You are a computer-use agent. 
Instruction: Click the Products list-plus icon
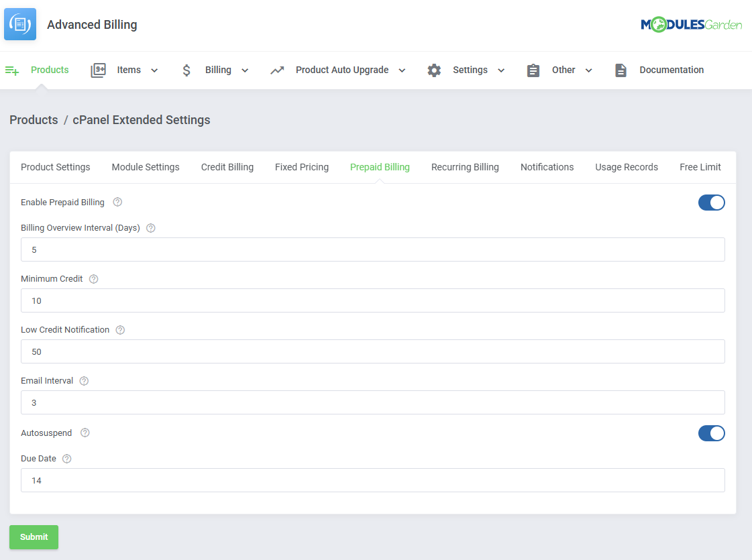pos(12,70)
